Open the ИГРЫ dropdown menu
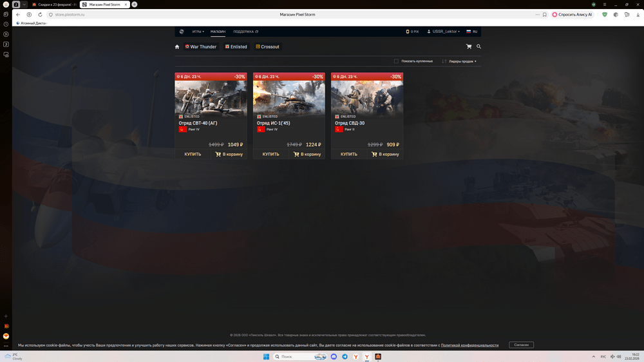This screenshot has width=644, height=362. 198,32
